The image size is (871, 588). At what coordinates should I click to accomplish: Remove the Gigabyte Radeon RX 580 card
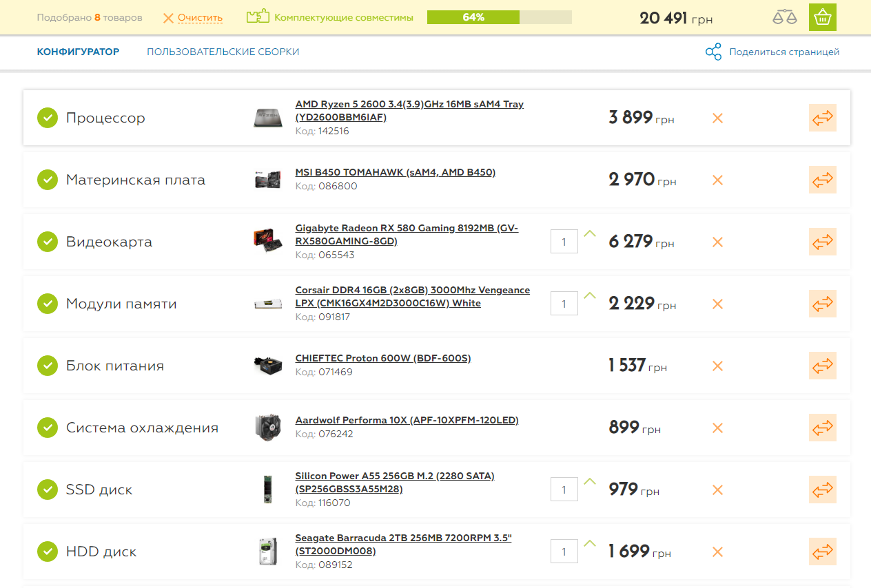point(717,242)
